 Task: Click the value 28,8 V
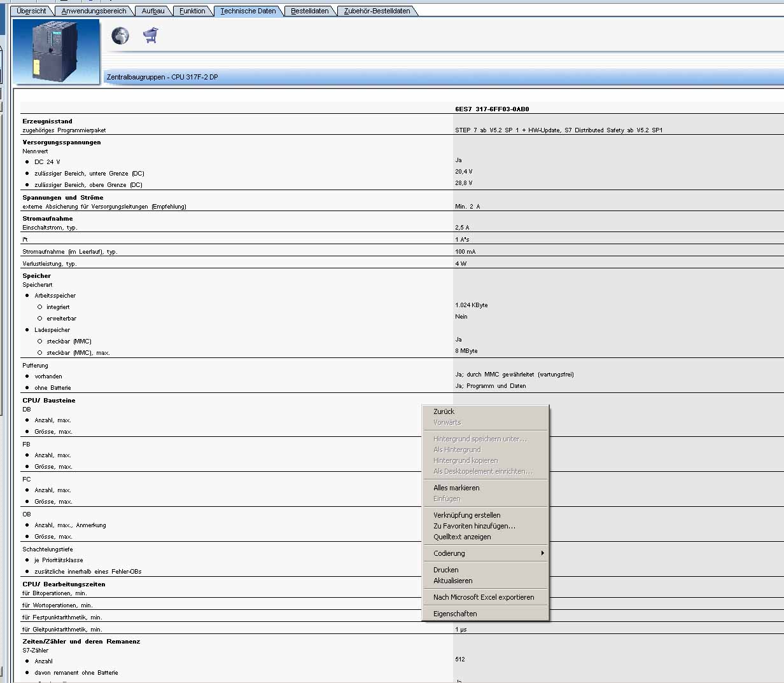464,183
